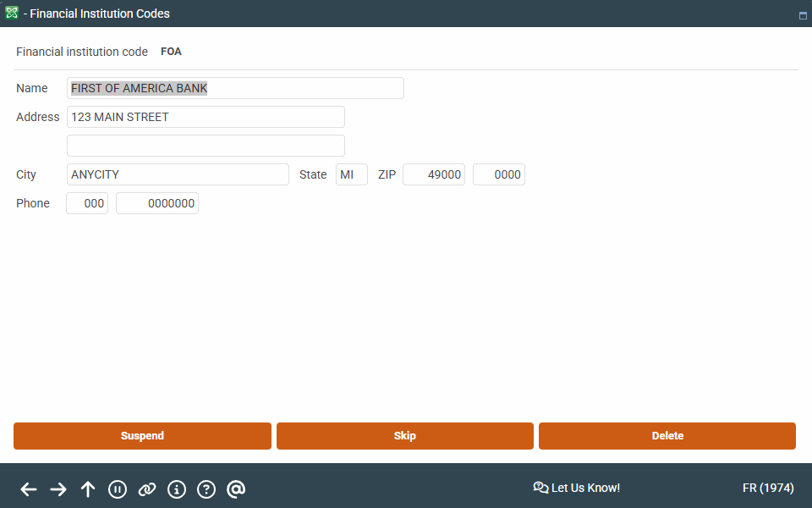Open the information circle icon
Viewport: 812px width, 508px height.
(177, 489)
